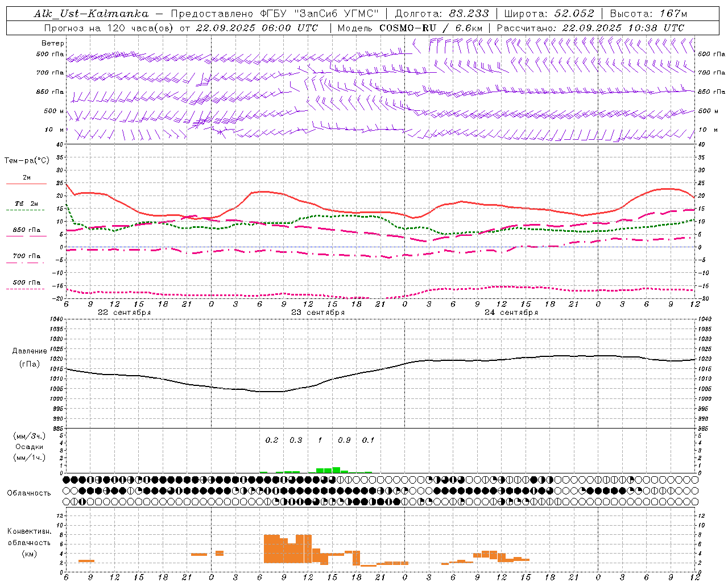This screenshot has width=728, height=582.
Task: Click the 0.9 precipitation amount
Action: pyautogui.click(x=344, y=440)
